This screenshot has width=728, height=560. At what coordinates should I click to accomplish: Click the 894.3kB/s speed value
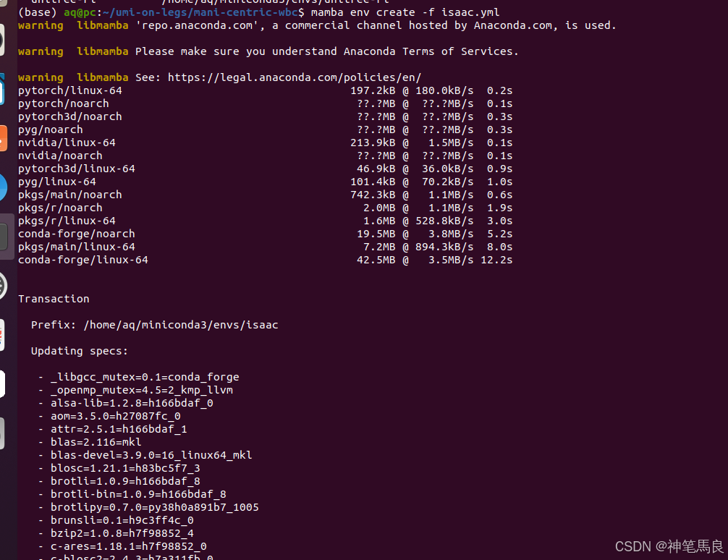(444, 246)
